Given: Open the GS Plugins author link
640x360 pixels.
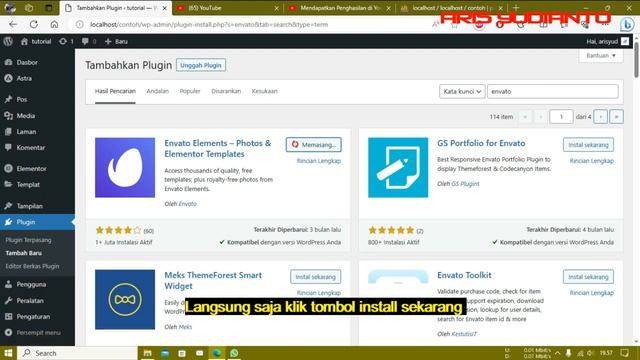Looking at the screenshot, I should click(x=465, y=184).
